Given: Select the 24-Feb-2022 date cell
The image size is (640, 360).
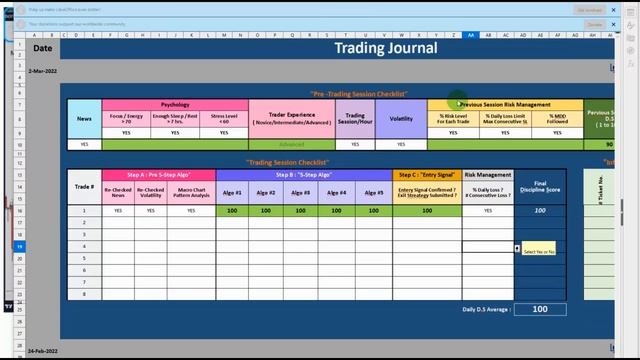Looking at the screenshot, I should coord(43,351).
